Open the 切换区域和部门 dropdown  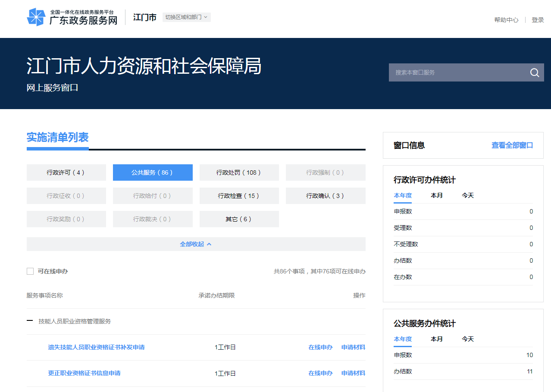click(x=187, y=17)
